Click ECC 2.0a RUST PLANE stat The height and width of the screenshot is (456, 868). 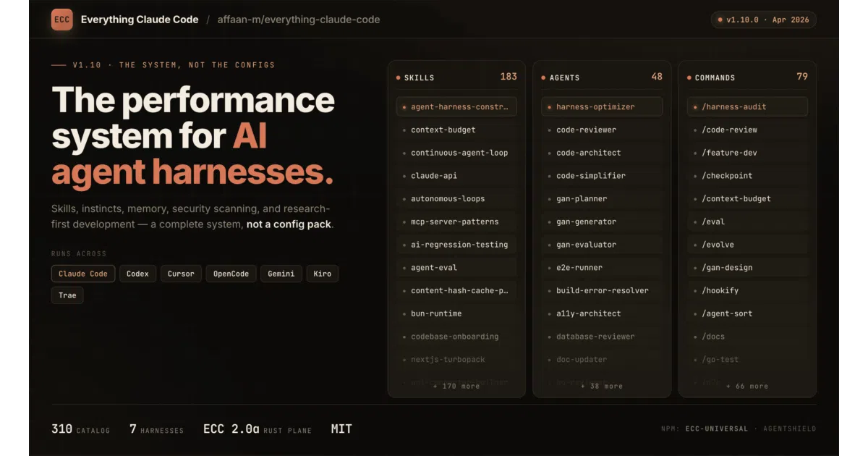tap(258, 429)
